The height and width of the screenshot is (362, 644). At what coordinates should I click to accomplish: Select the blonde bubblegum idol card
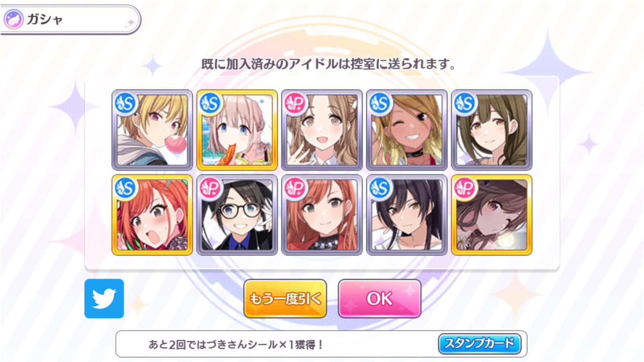[152, 130]
